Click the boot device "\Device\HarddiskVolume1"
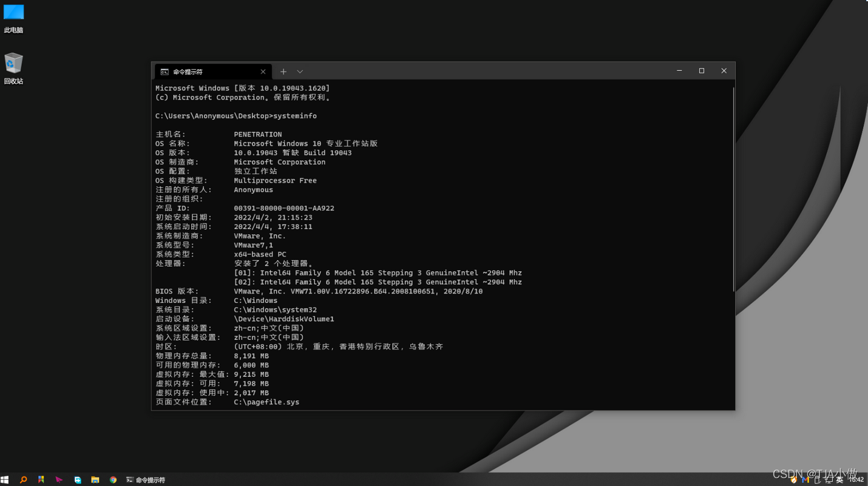Image resolution: width=868 pixels, height=486 pixels. (284, 319)
